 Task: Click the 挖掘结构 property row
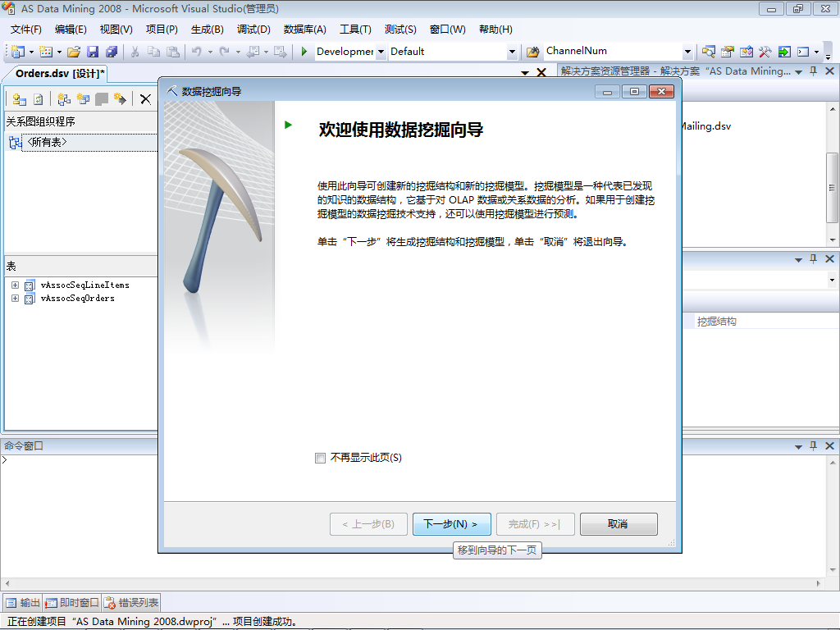(761, 322)
